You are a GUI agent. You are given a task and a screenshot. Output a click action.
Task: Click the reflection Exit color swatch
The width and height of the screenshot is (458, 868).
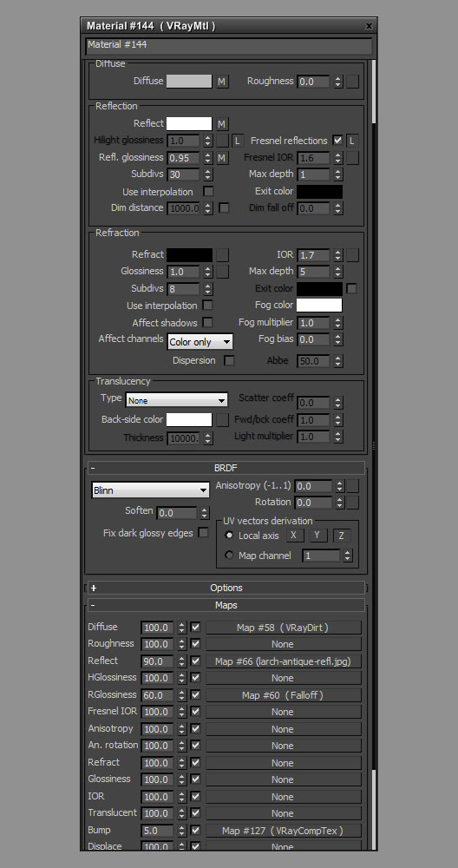[319, 192]
